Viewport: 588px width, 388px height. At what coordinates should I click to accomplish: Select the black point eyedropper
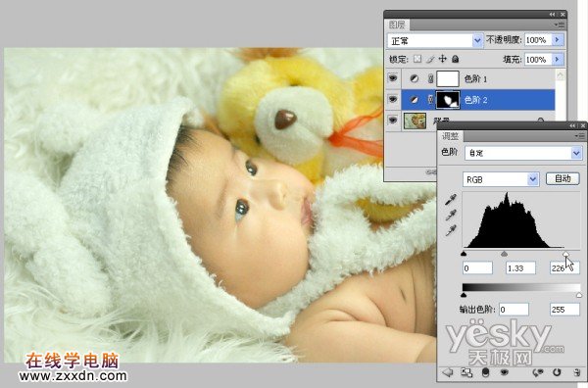tap(451, 200)
